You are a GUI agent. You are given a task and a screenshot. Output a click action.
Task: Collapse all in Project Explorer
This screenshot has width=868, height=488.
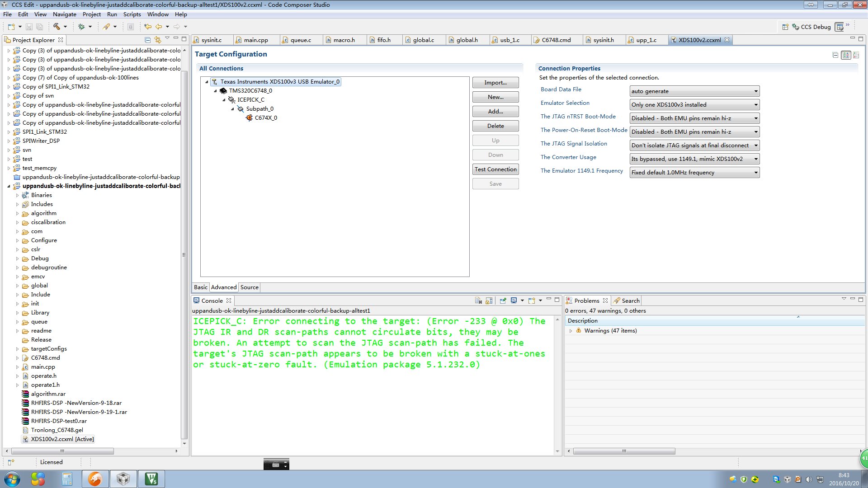coord(147,40)
